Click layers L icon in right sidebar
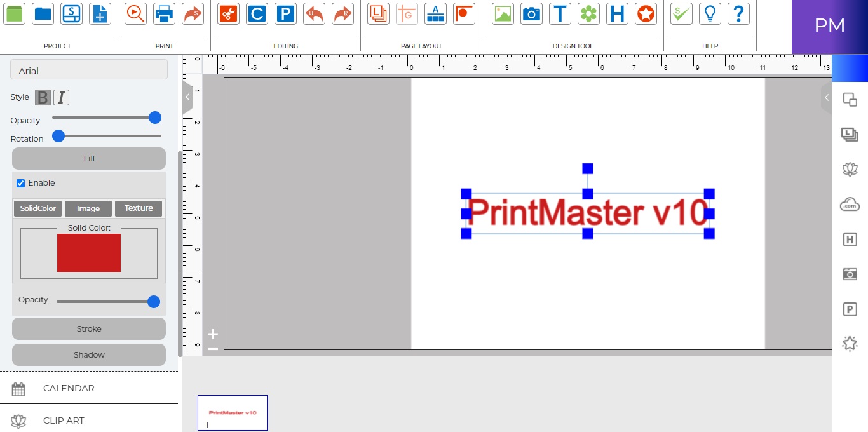Image resolution: width=868 pixels, height=432 pixels. (850, 133)
